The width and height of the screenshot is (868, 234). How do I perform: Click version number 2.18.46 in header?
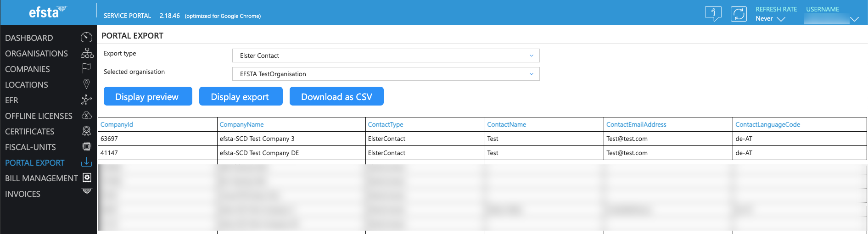click(x=169, y=16)
